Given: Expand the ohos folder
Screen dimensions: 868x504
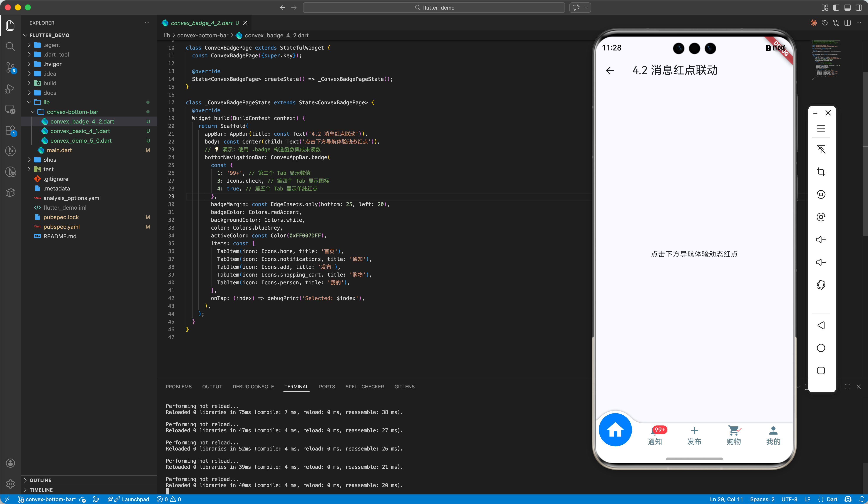Looking at the screenshot, I should (50, 160).
